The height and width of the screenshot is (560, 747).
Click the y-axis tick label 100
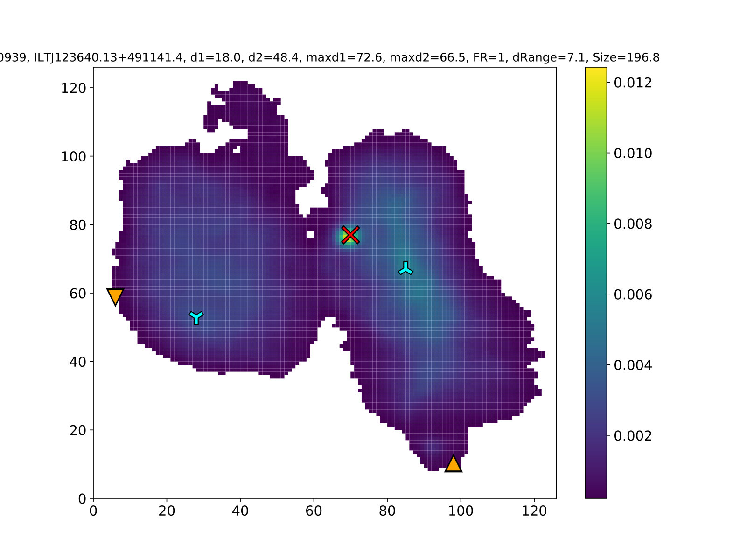(74, 156)
